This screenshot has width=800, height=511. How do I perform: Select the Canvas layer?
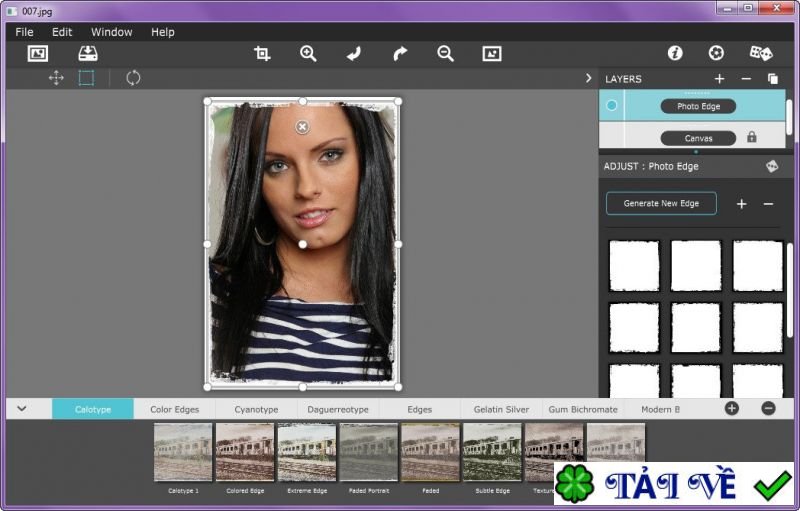698,138
